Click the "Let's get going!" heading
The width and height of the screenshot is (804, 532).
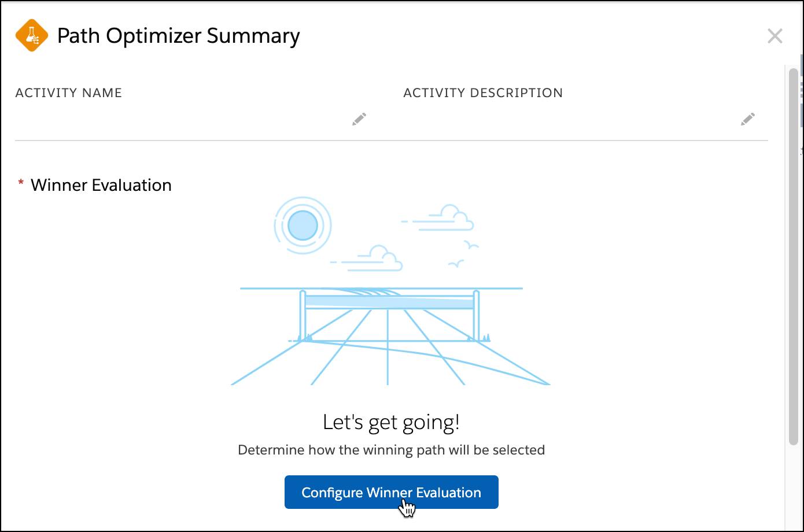(x=391, y=422)
